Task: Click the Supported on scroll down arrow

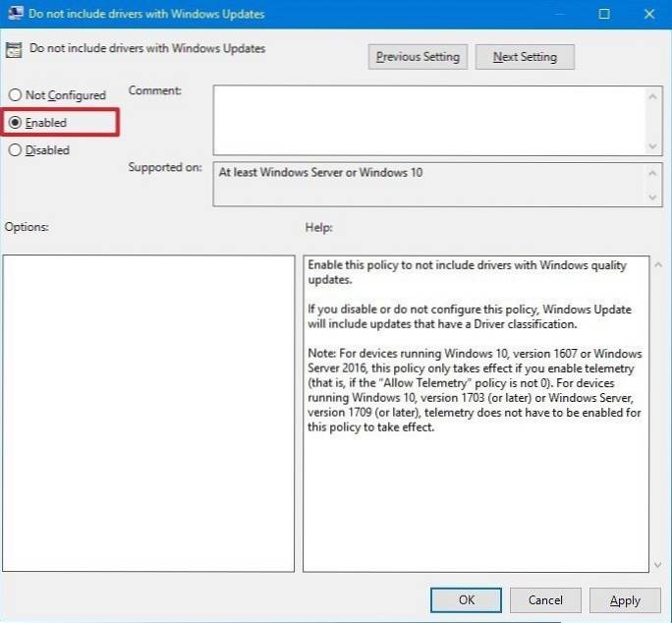Action: (x=654, y=198)
